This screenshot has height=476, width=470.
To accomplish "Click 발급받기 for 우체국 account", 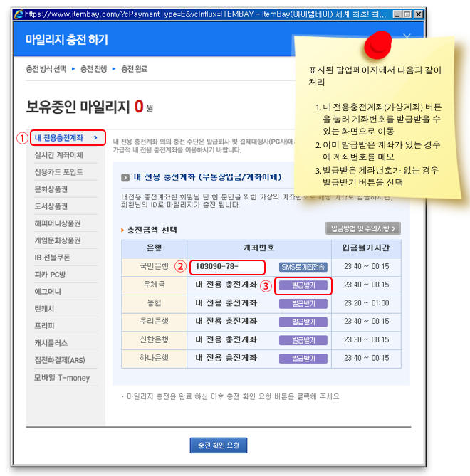I will pos(303,285).
